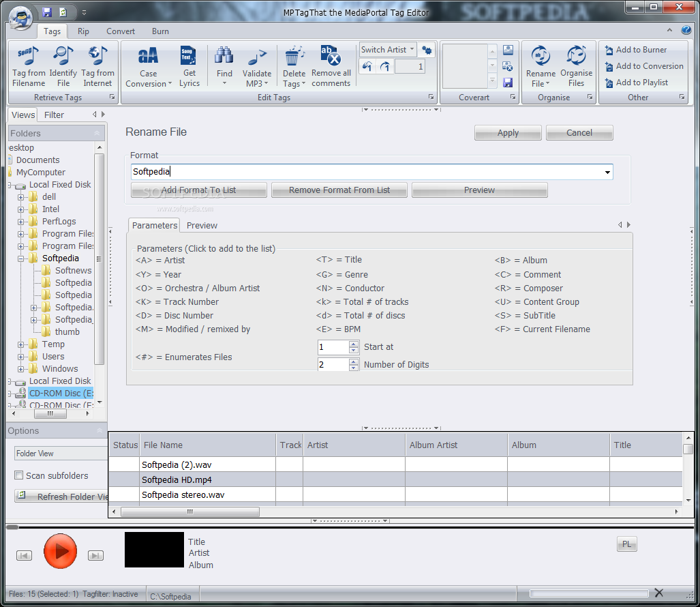Enable the Scan subfolders checkbox
Screen dimensions: 700x607
[19, 475]
